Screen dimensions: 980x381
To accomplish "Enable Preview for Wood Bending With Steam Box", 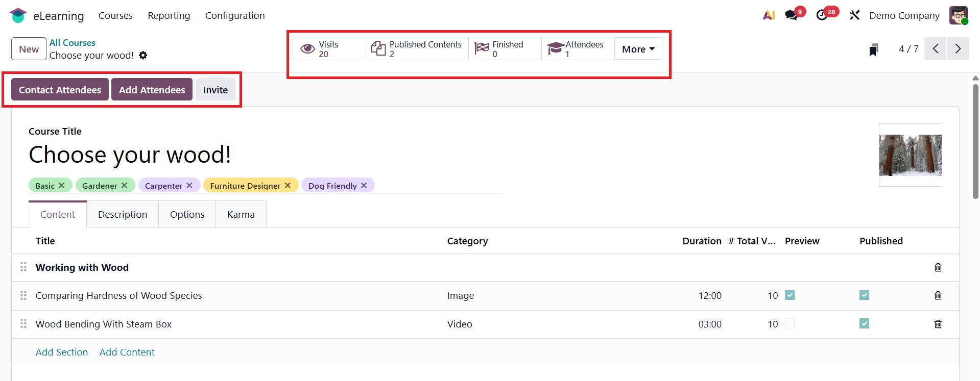I will click(790, 323).
